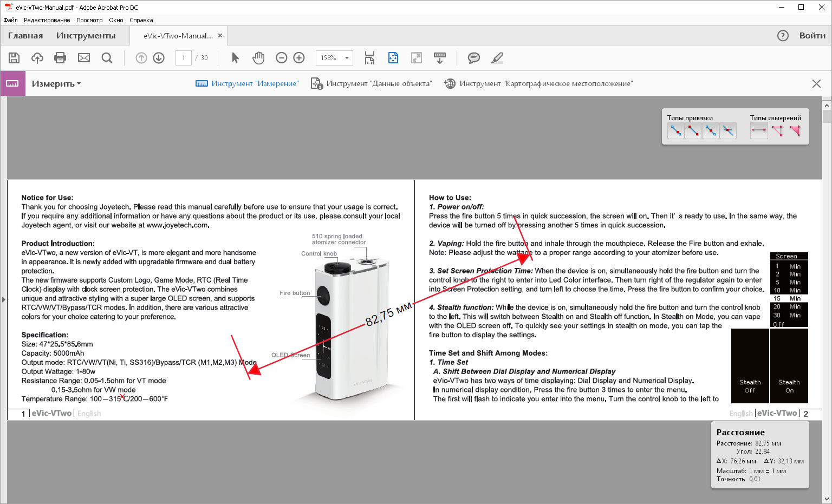Click the upload to cloud icon
The image size is (832, 504).
(37, 58)
